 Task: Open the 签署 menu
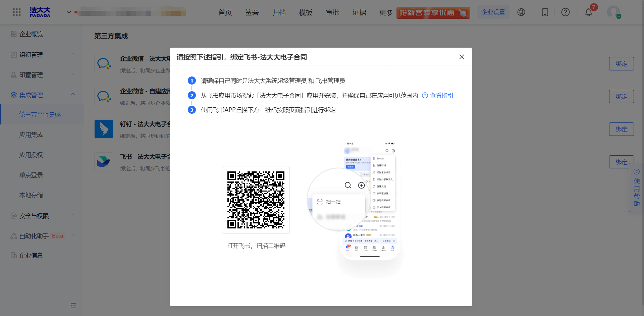[x=252, y=12]
